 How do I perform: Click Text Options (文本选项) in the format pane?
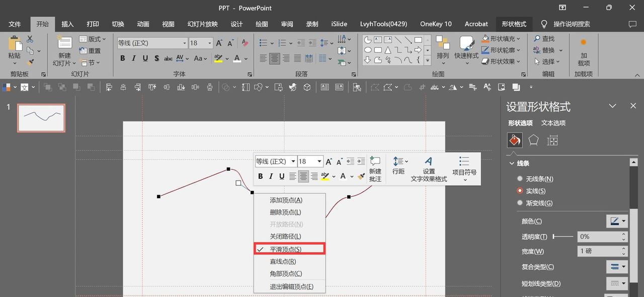[x=553, y=123]
